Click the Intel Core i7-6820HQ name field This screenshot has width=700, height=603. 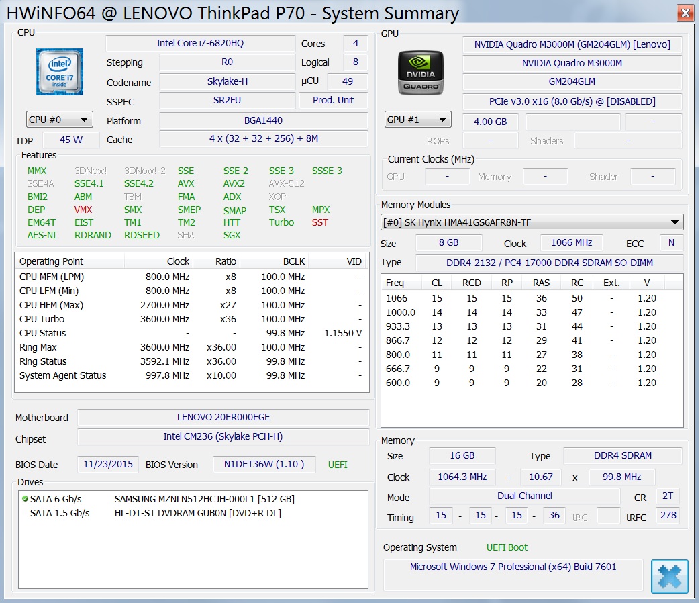coord(200,44)
